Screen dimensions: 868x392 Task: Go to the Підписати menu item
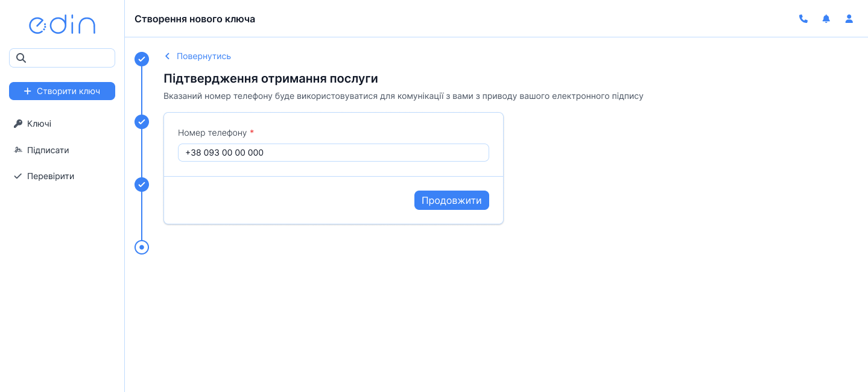(48, 150)
